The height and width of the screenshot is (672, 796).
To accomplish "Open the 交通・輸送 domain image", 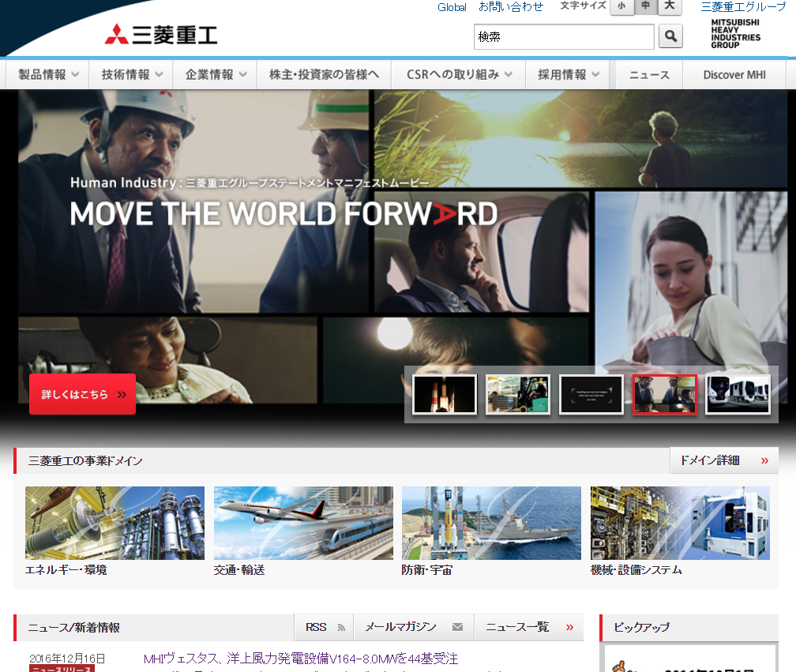I will click(x=303, y=524).
